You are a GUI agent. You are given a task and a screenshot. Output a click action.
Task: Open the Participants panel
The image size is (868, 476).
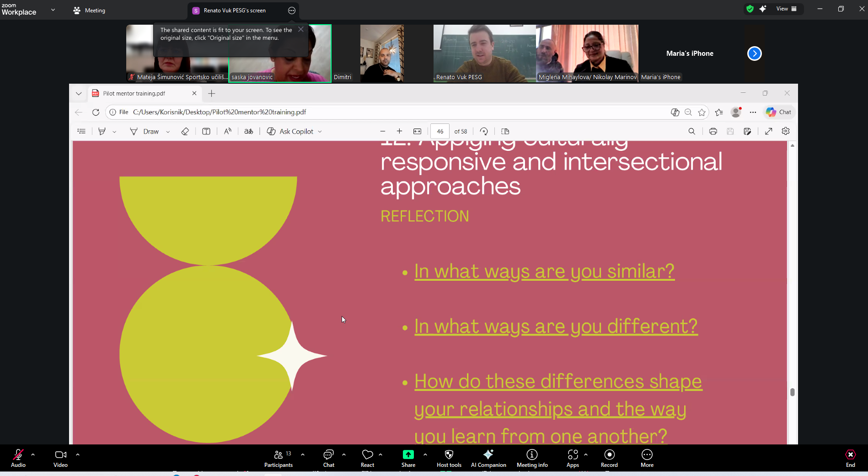[x=278, y=458]
